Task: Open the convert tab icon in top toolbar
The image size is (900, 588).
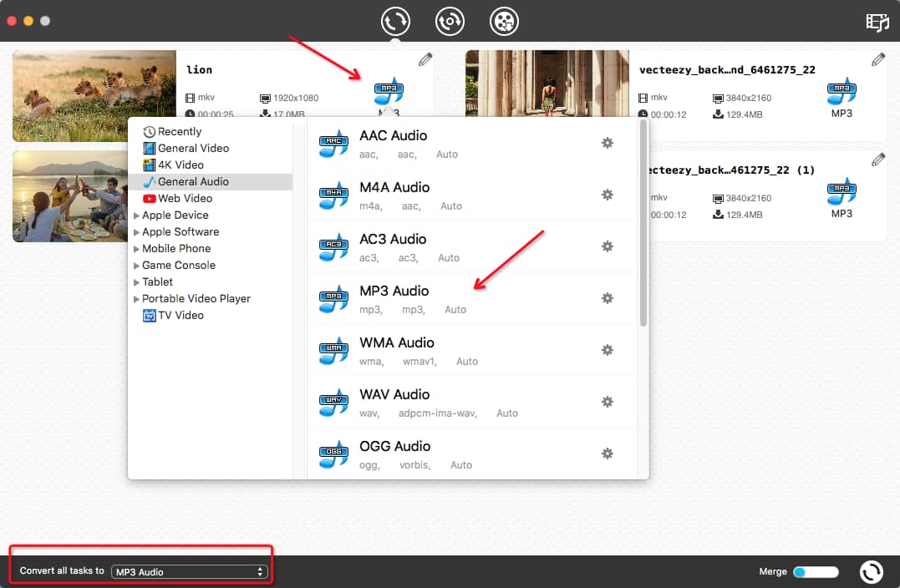Action: (395, 21)
